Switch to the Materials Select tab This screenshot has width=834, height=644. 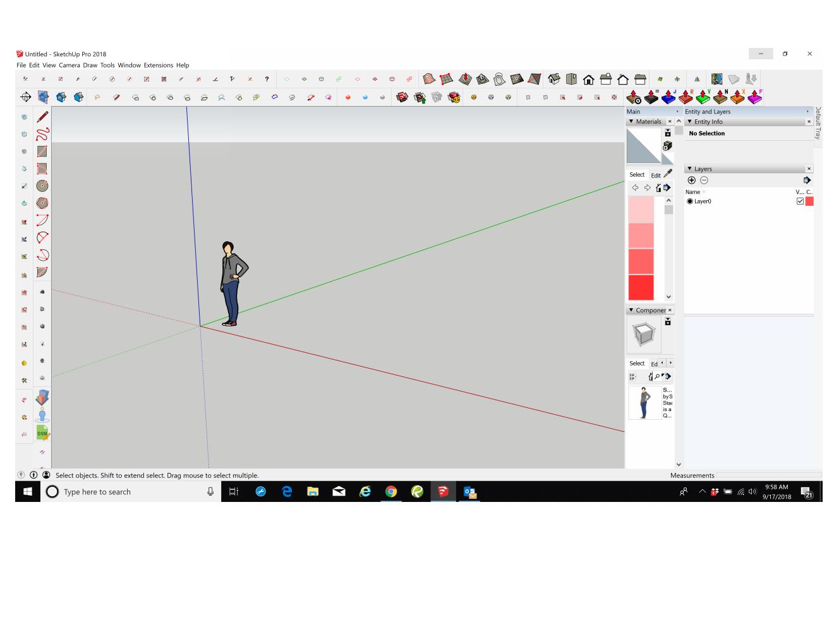[637, 175]
